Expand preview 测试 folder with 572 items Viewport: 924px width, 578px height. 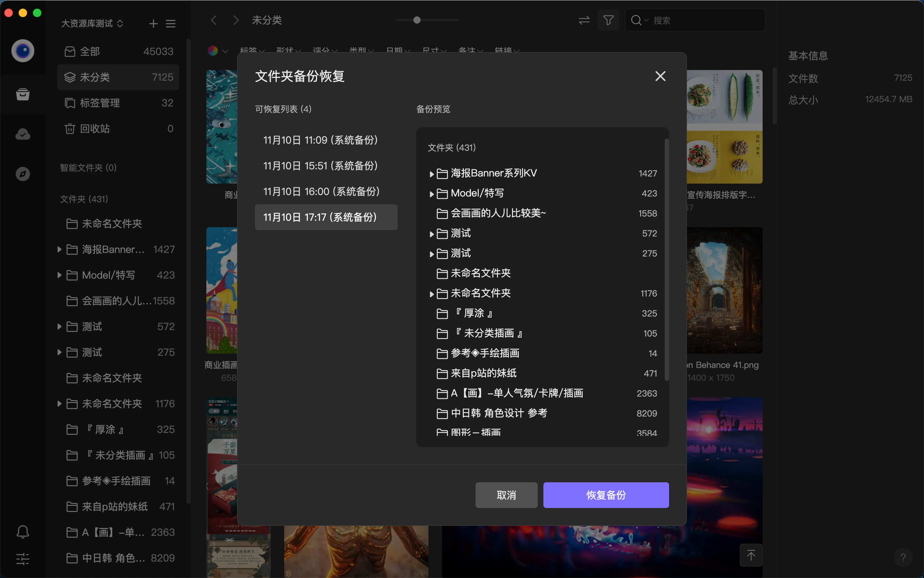(431, 234)
